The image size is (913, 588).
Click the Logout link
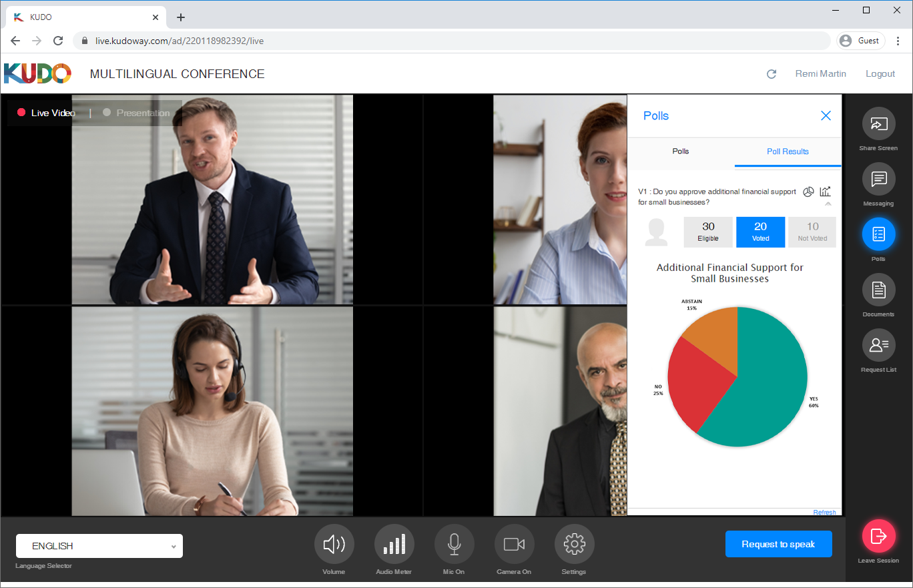[880, 74]
